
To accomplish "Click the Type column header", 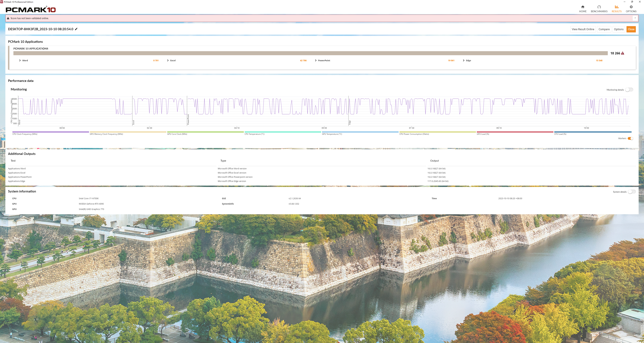I will tap(223, 161).
